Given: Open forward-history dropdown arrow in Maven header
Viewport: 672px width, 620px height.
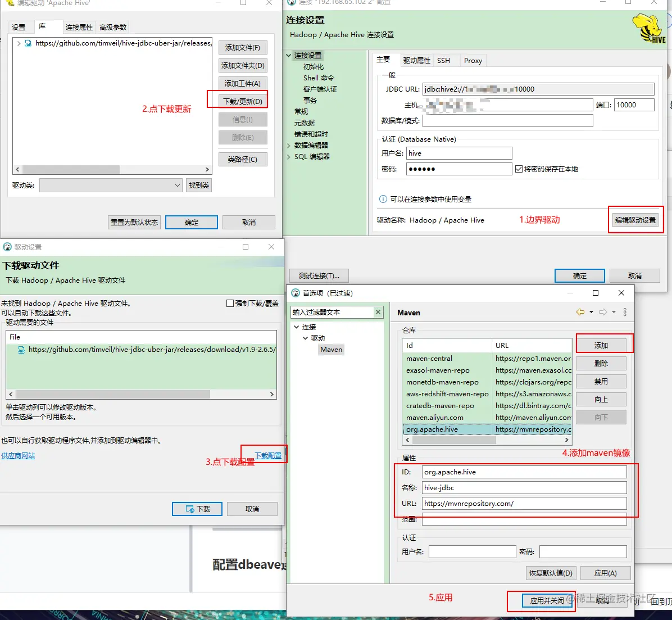Looking at the screenshot, I should [x=614, y=312].
